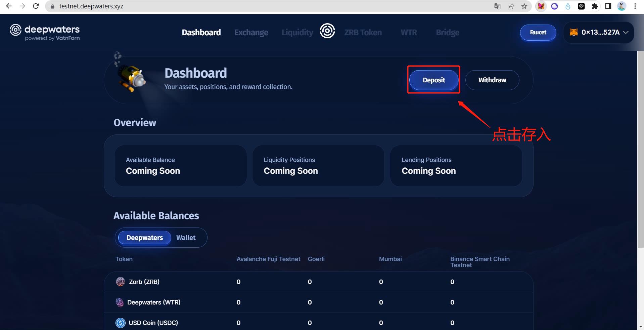Viewport: 644px width, 330px height.
Task: Click the circular swirl icon in navigation
Action: [x=327, y=31]
